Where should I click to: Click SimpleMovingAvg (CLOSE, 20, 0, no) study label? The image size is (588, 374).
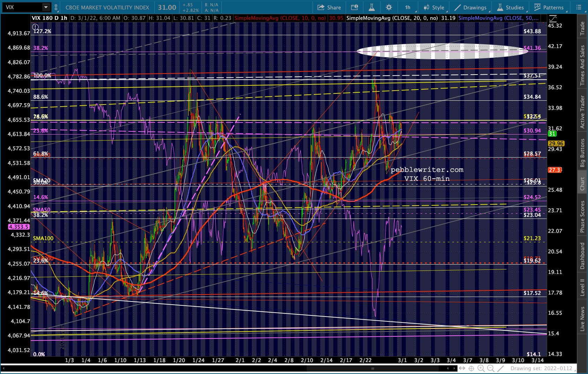coord(392,18)
